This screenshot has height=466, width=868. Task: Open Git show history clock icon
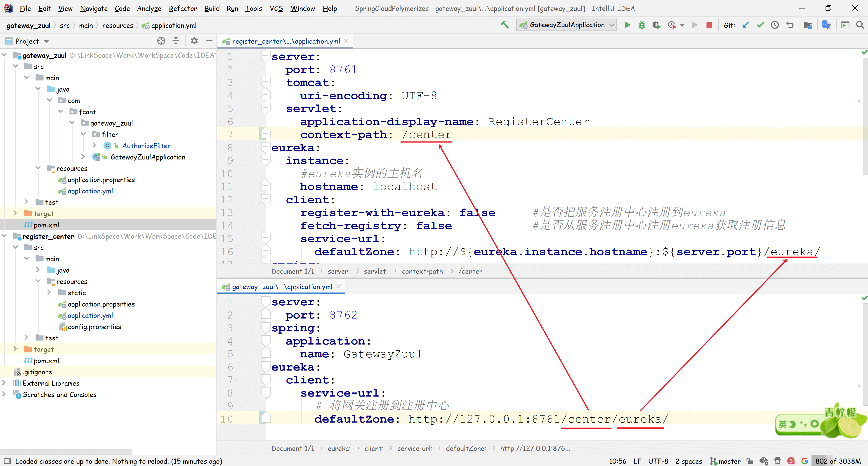coord(775,25)
